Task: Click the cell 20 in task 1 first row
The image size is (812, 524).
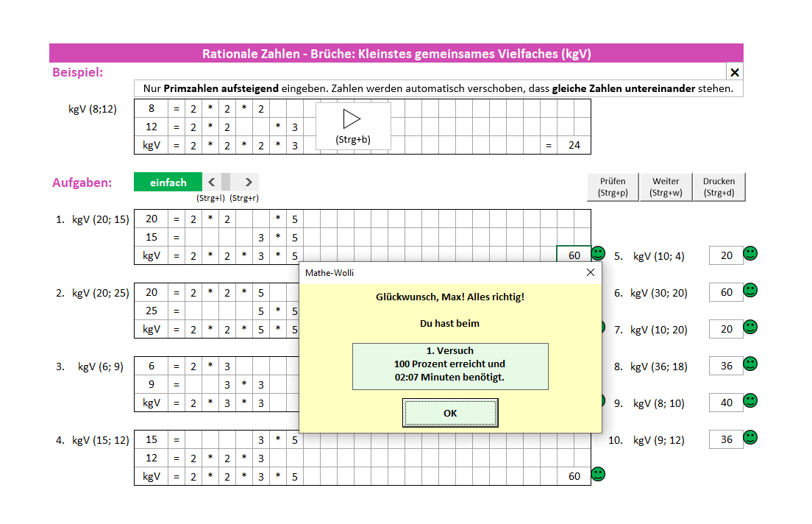Action: tap(152, 219)
